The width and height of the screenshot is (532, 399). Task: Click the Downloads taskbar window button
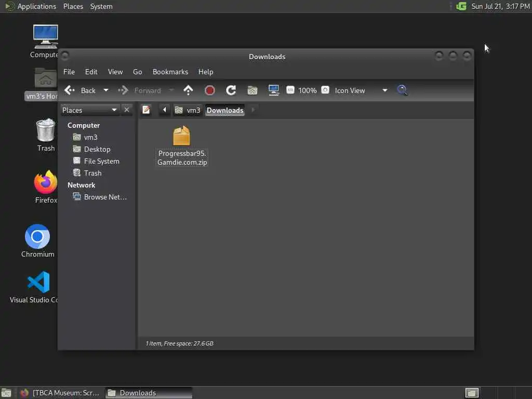click(149, 393)
